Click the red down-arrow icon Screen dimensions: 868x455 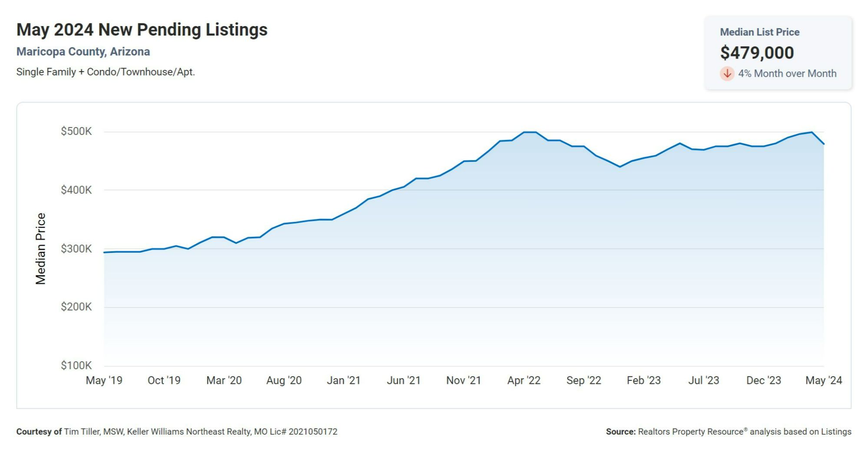(727, 74)
